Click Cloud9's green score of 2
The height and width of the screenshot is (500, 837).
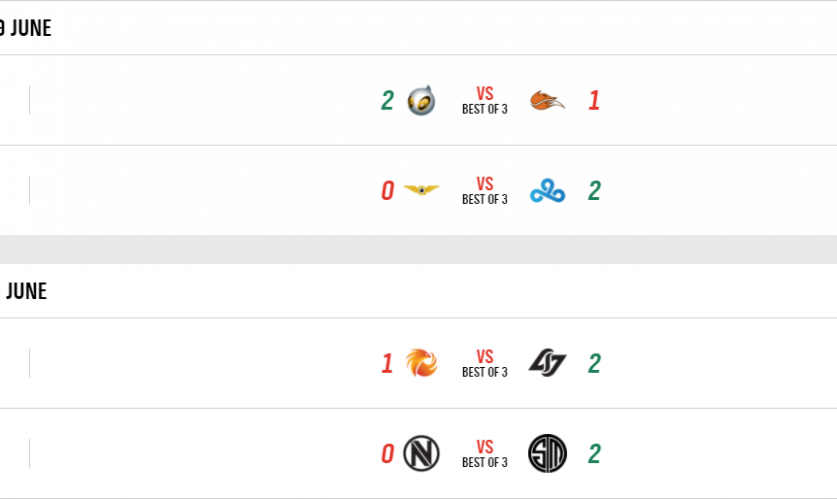click(594, 191)
